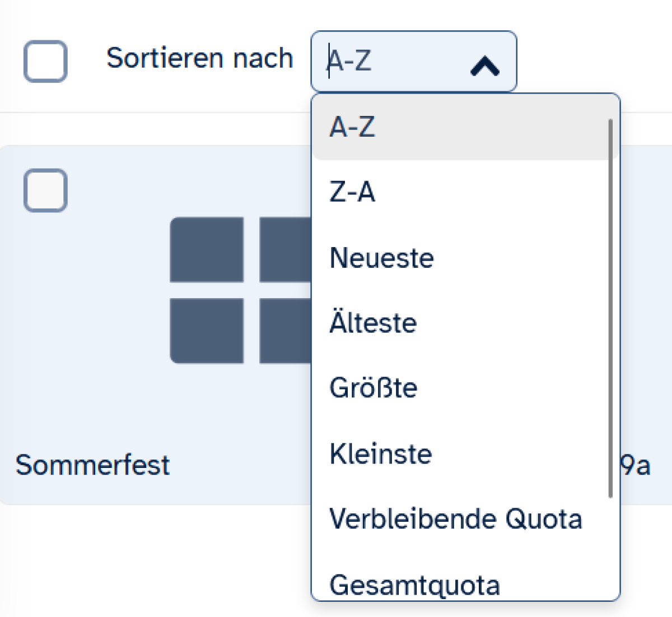Sort items Z-A from the list
Viewport: 672px width, 617px height.
pos(353,192)
